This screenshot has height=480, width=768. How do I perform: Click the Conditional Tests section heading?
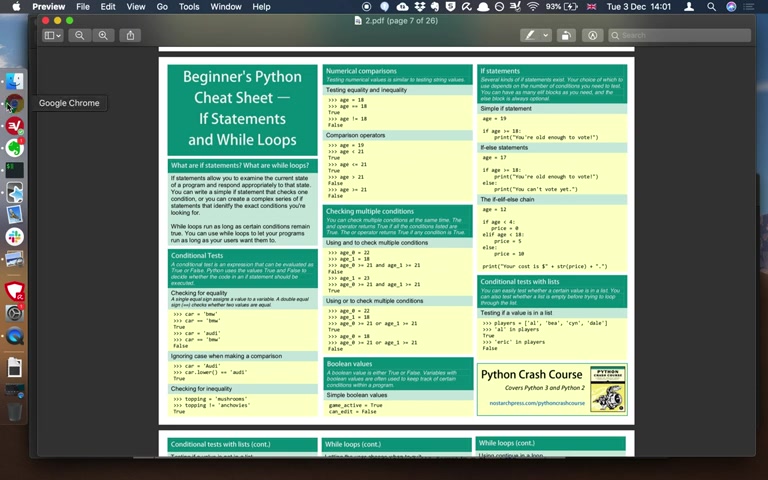click(x=197, y=256)
